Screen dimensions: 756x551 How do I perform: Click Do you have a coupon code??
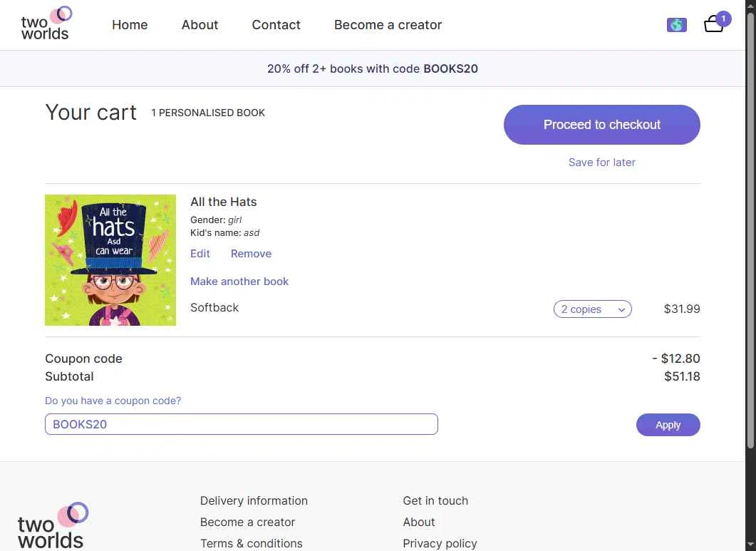(113, 401)
